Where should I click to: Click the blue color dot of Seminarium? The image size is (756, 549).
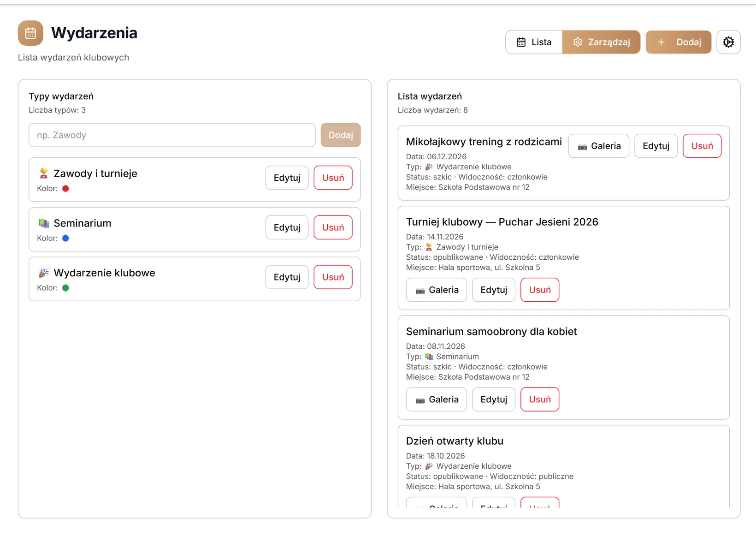click(x=65, y=239)
